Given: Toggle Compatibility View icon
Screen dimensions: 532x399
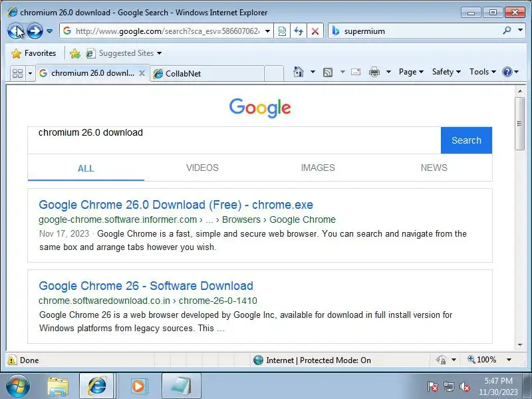Looking at the screenshot, I should [282, 31].
